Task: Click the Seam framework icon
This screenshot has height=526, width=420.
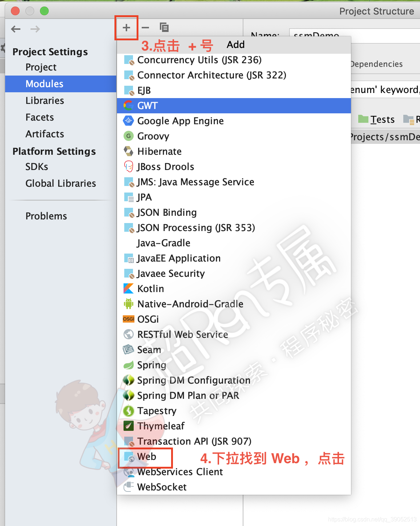Action: [129, 349]
